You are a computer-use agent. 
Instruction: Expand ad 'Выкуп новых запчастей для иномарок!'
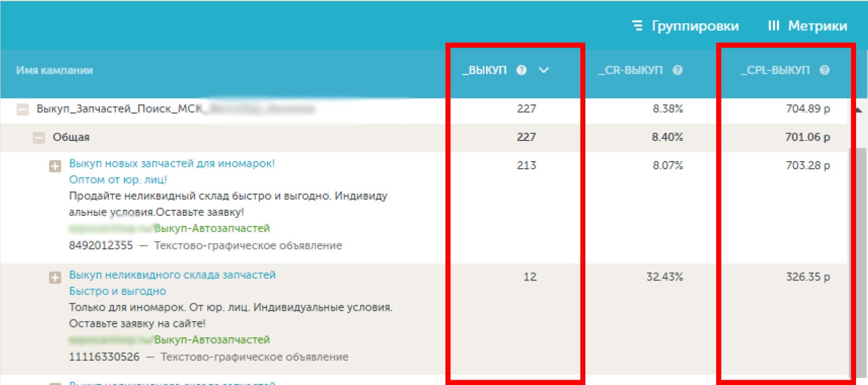tap(55, 166)
